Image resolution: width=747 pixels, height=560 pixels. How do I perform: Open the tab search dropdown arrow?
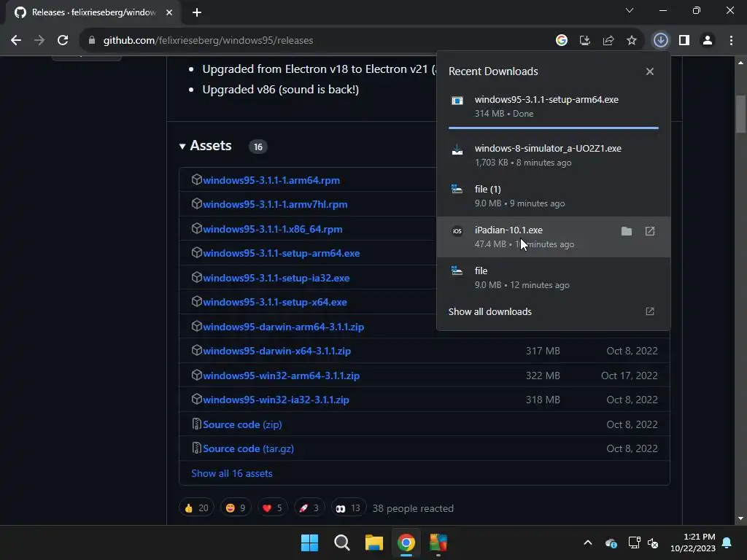pyautogui.click(x=630, y=10)
